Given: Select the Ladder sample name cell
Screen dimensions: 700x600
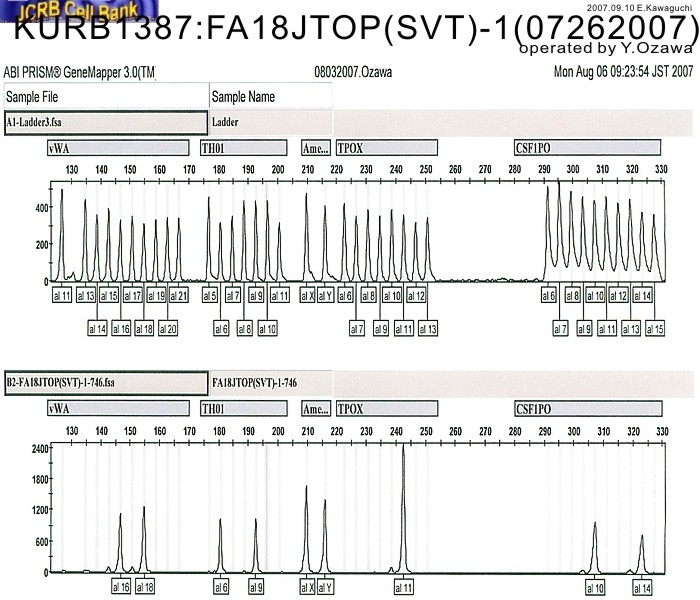Looking at the screenshot, I should tap(270, 122).
